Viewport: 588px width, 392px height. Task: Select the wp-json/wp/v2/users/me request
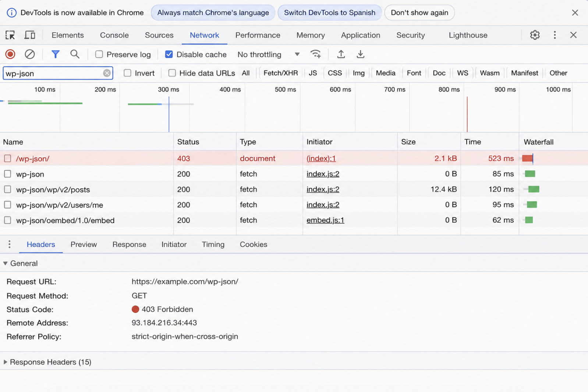tap(60, 205)
